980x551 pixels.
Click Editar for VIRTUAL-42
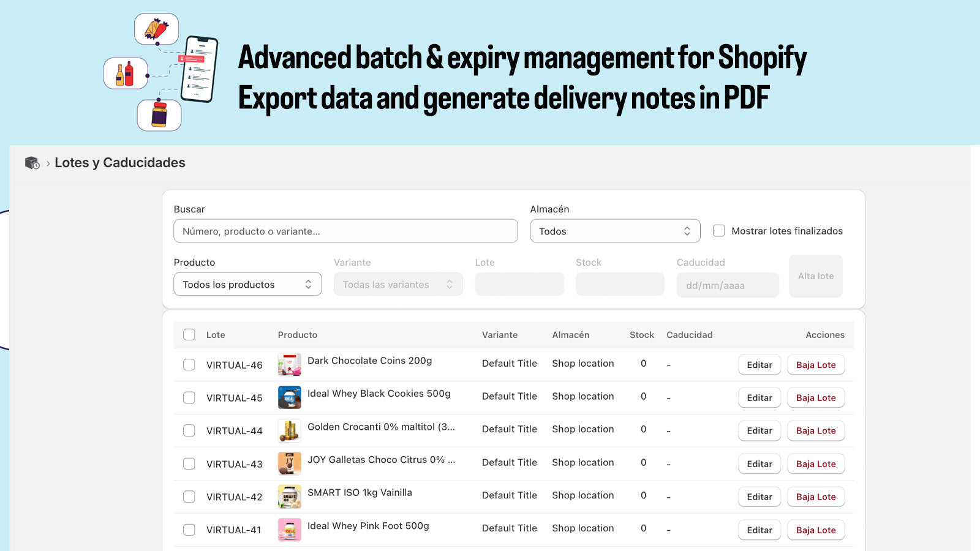click(x=759, y=497)
